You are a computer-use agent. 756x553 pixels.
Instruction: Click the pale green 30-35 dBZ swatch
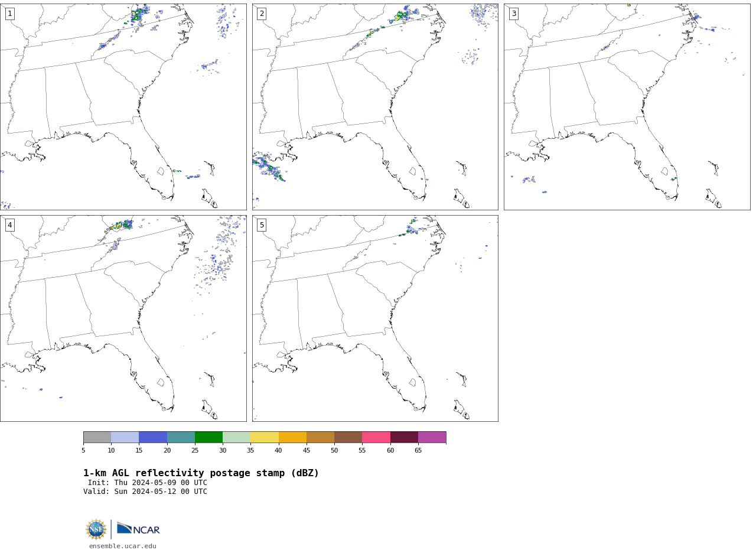point(236,437)
